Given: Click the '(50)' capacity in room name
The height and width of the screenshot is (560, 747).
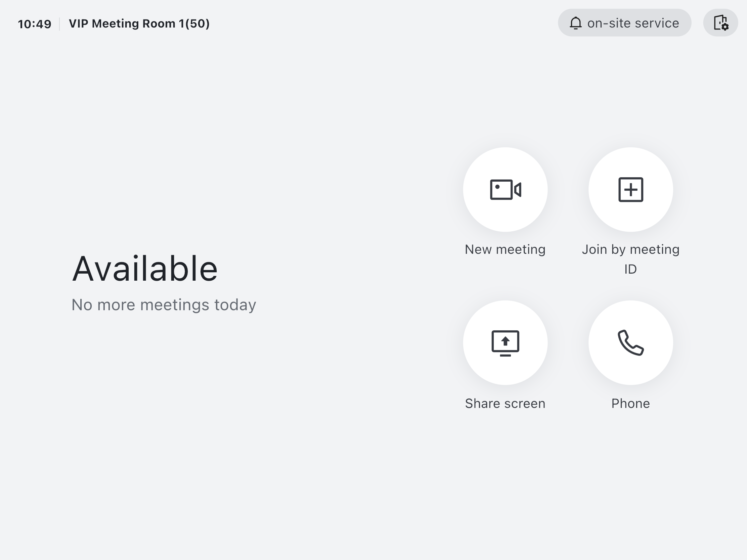Looking at the screenshot, I should (x=197, y=24).
